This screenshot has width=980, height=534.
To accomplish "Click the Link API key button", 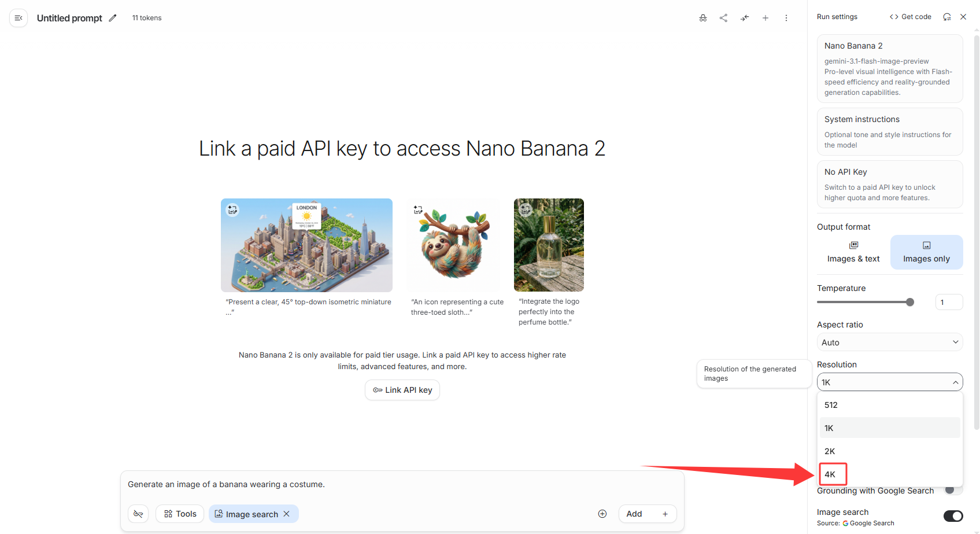I will pos(402,390).
